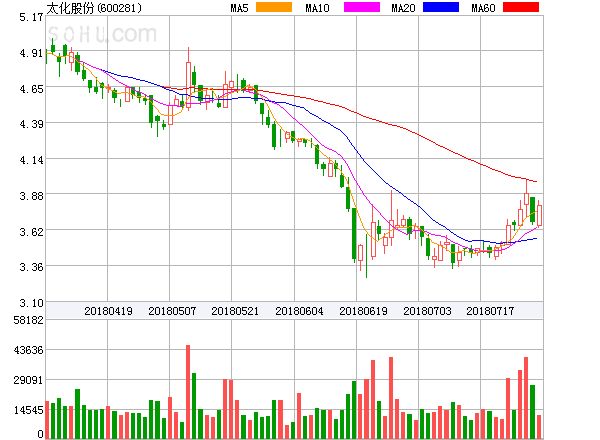Click the 3.36 price axis label
Image resolution: width=600 pixels, height=440 pixels.
pyautogui.click(x=31, y=267)
